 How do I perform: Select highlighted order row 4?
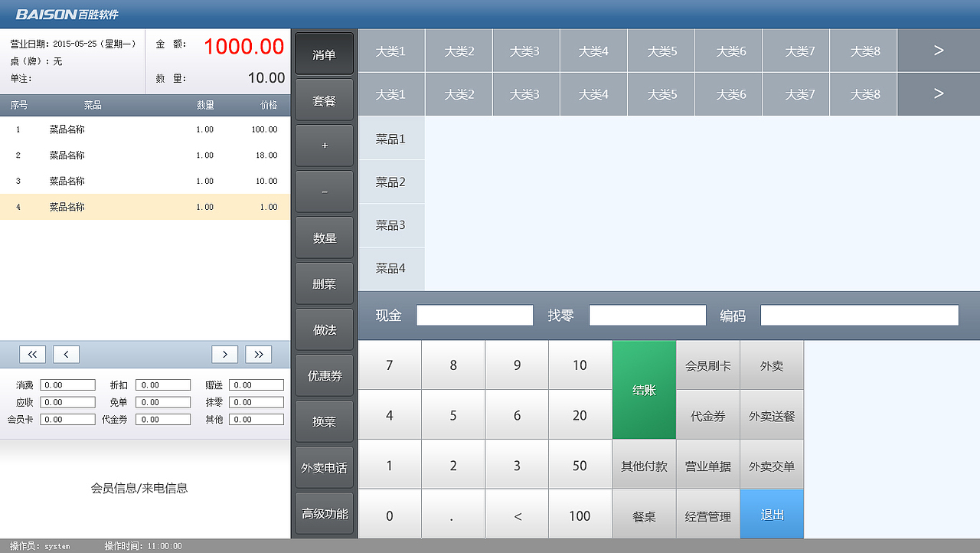point(145,207)
